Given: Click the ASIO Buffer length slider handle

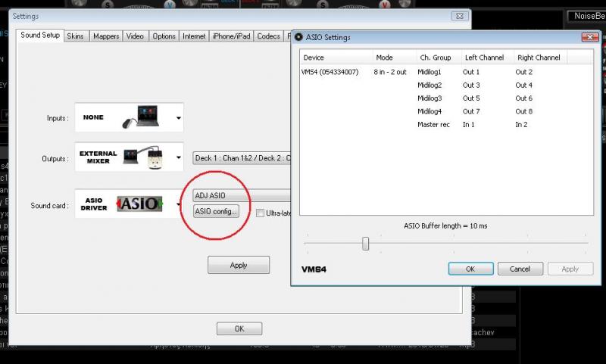Looking at the screenshot, I should pos(365,244).
